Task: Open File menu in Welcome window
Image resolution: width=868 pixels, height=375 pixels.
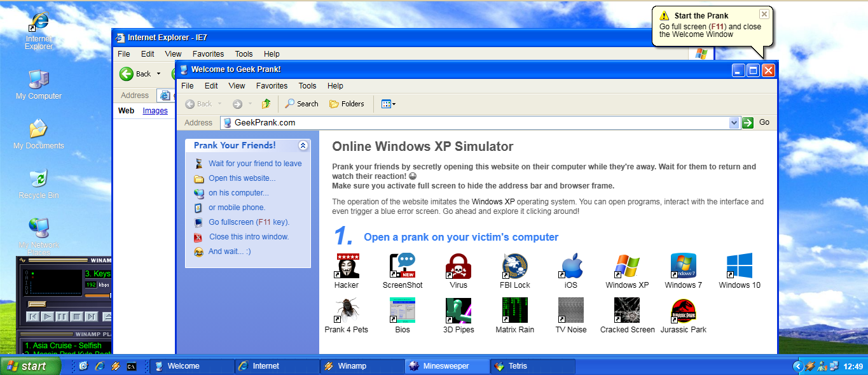Action: (188, 86)
